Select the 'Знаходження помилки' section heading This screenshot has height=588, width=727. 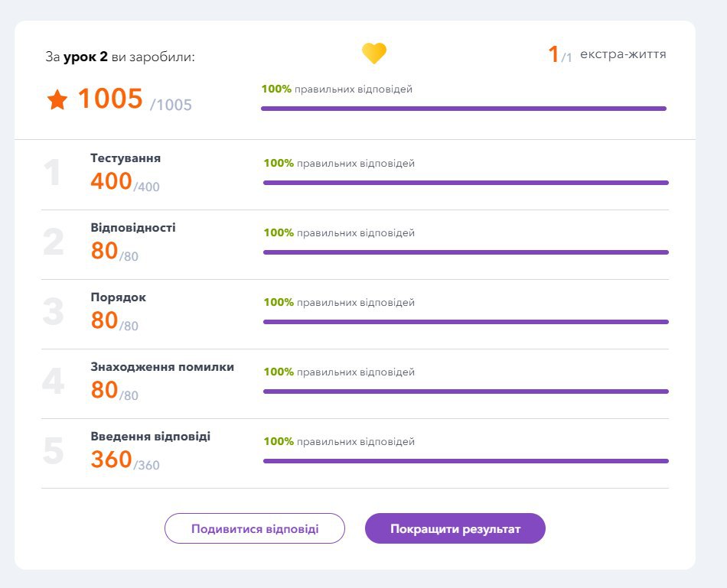click(162, 367)
